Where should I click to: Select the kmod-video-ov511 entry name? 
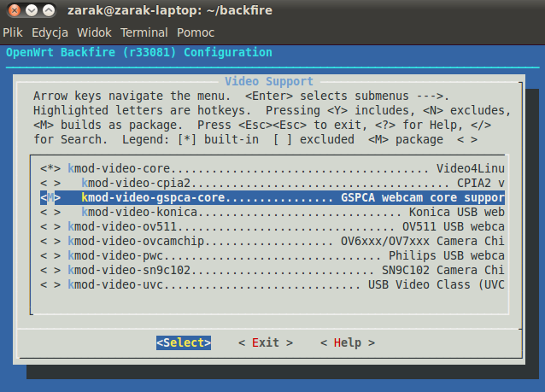[122, 227]
